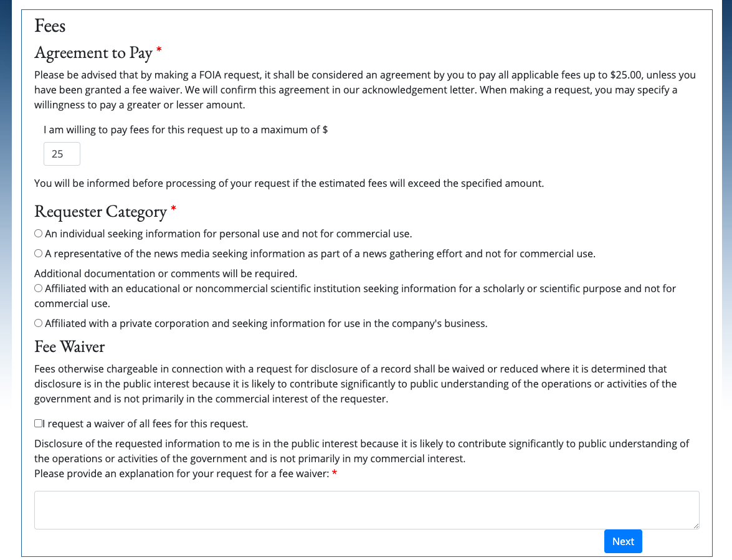Click the Fee Waiver heading
This screenshot has height=560, width=732.
coord(70,347)
